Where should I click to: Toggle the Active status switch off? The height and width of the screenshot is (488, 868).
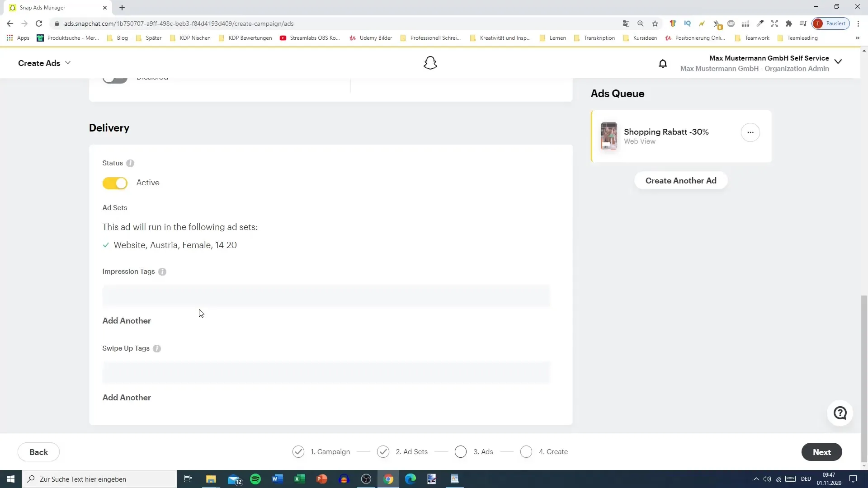(115, 183)
